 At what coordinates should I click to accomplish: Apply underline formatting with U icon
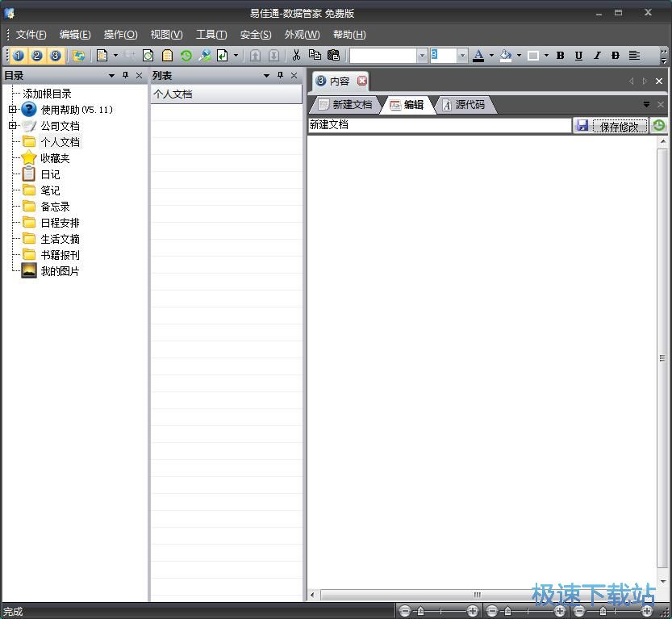tap(578, 56)
